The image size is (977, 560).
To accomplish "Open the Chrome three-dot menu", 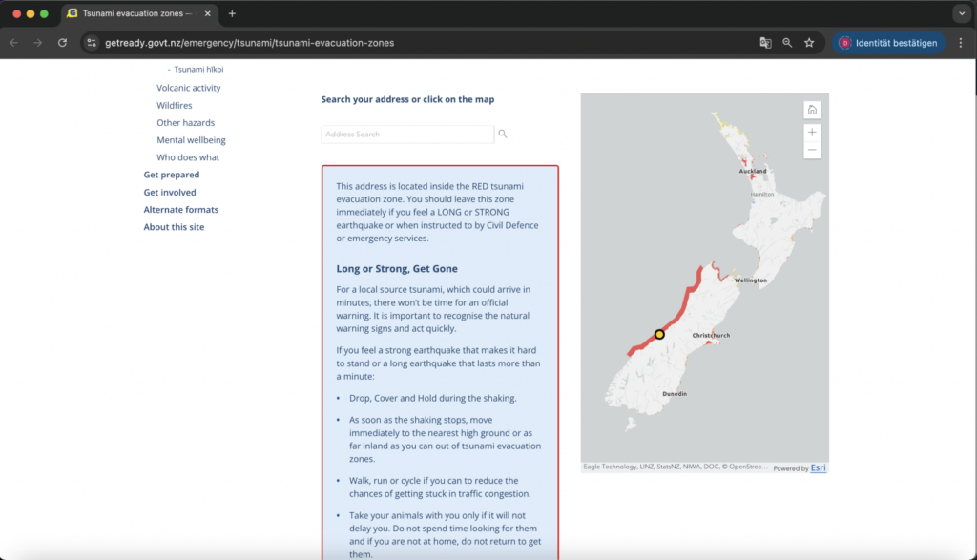I will click(960, 43).
